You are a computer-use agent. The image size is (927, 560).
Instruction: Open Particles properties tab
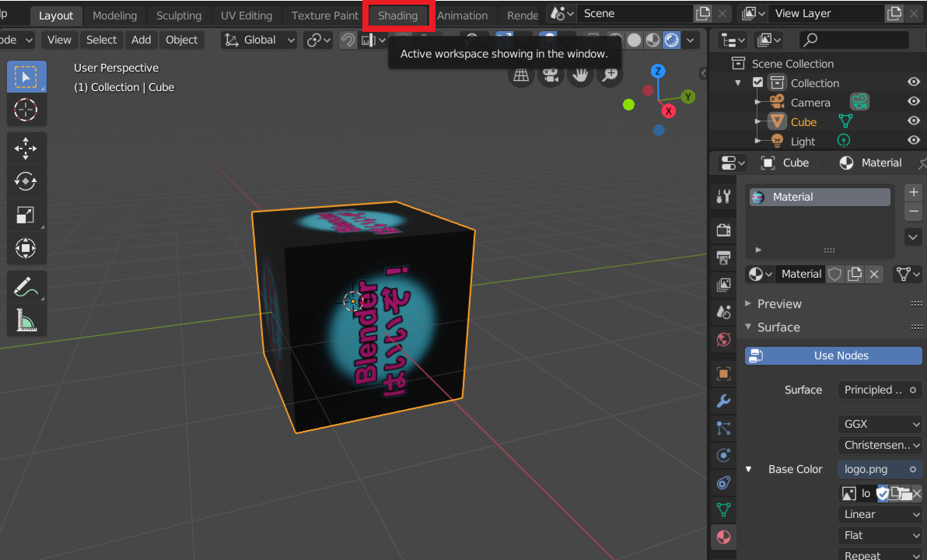coord(723,428)
